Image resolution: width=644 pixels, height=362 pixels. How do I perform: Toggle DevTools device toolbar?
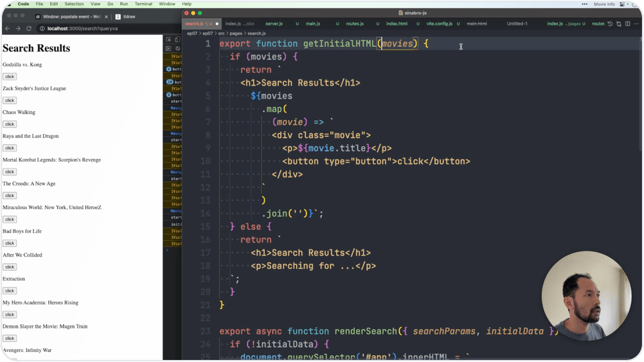pos(177,40)
